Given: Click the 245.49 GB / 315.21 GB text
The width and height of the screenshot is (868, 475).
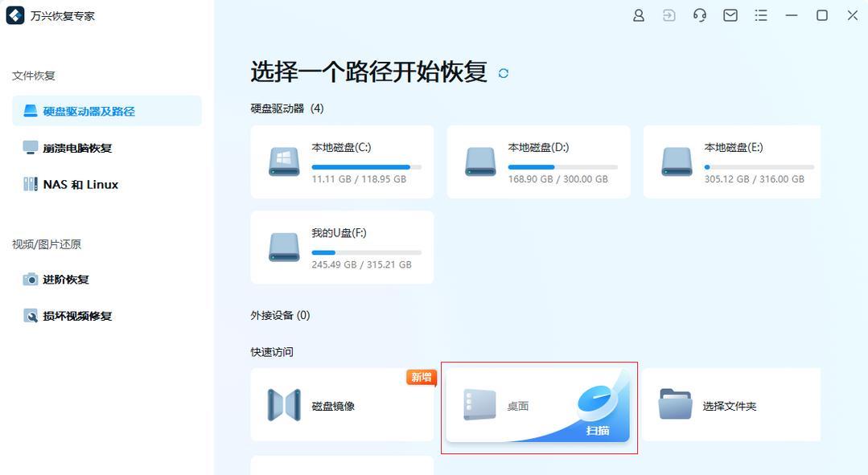Looking at the screenshot, I should [x=361, y=265].
